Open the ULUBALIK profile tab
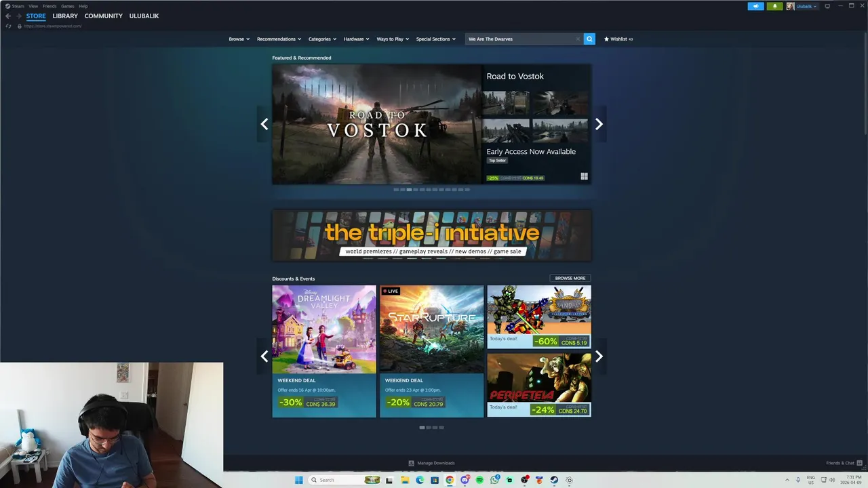This screenshot has width=868, height=488. coord(144,16)
